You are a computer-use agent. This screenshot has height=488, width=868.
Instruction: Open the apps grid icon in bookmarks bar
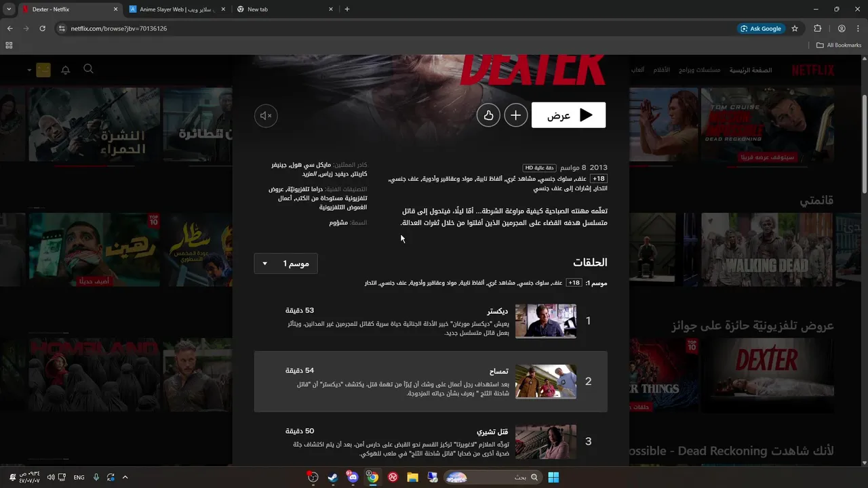9,45
